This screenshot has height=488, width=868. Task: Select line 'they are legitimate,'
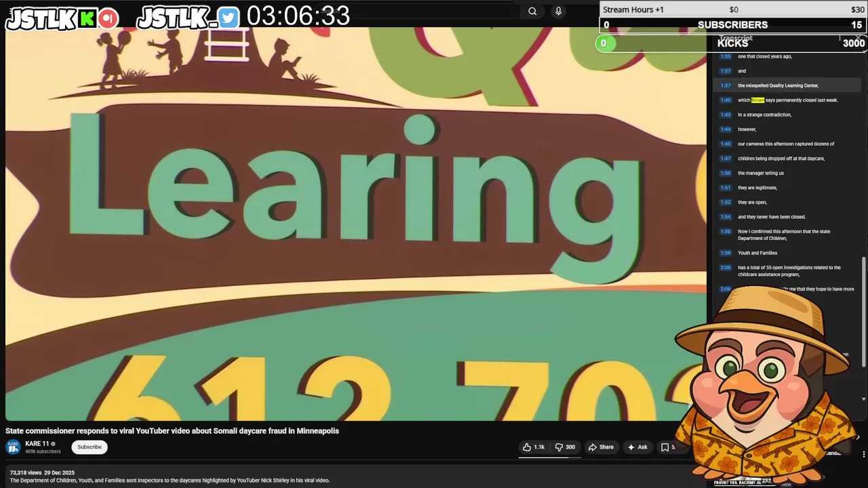pos(757,188)
